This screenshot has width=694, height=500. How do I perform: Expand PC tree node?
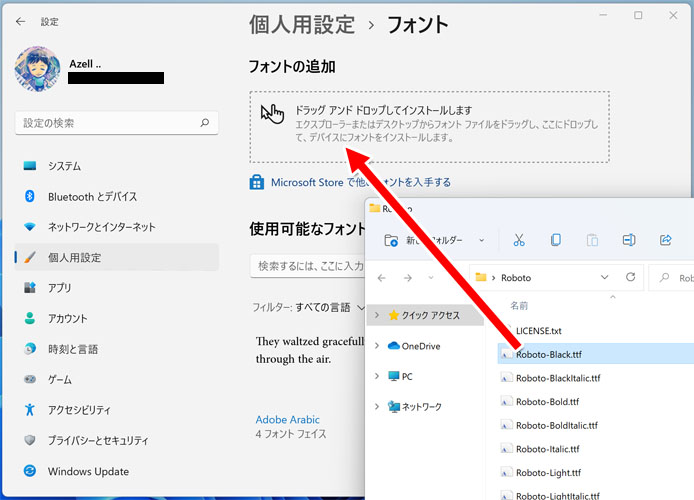[377, 376]
